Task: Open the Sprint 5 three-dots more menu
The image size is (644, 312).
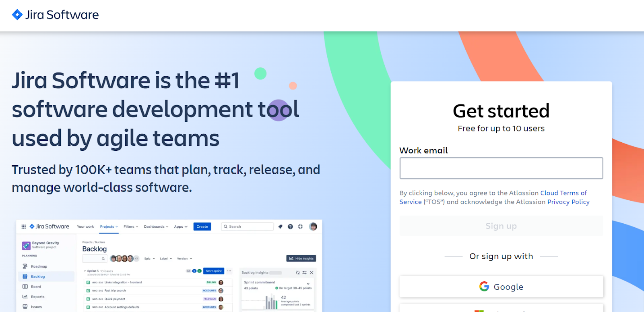Action: point(229,271)
